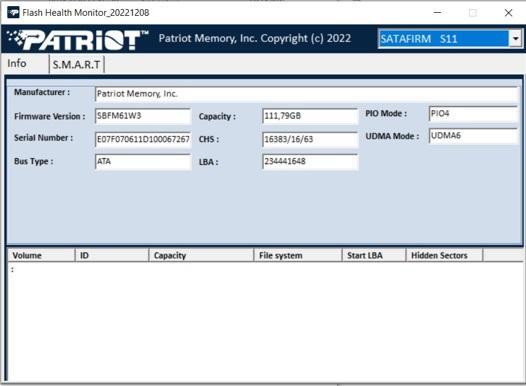This screenshot has height=386, width=526.
Task: Click the CHS field 16383/16/63
Action: [310, 139]
